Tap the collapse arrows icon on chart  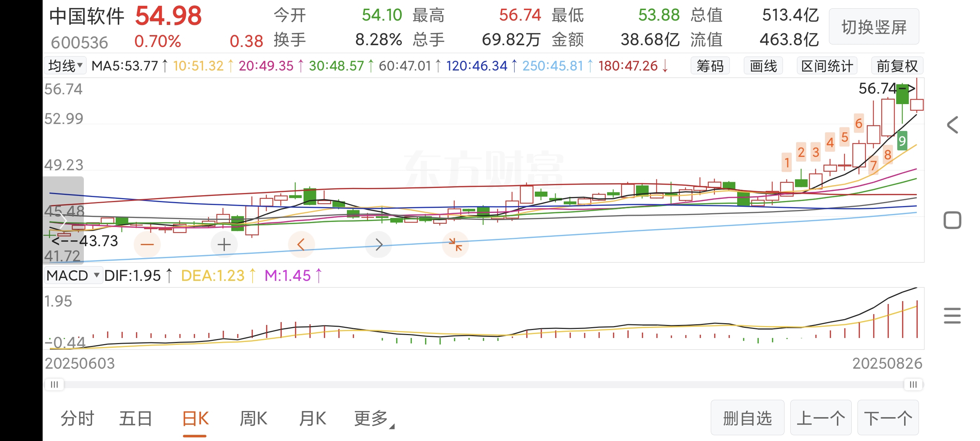click(x=455, y=244)
